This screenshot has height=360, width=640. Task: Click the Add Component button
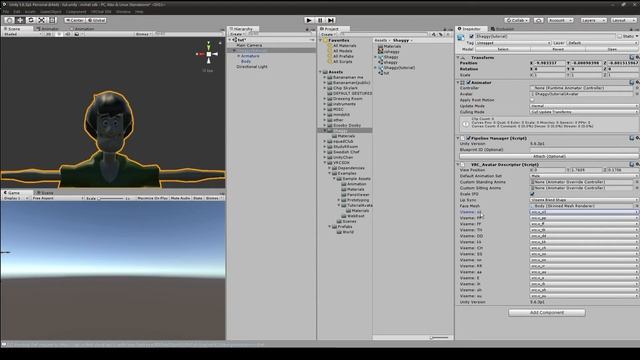pyautogui.click(x=547, y=312)
